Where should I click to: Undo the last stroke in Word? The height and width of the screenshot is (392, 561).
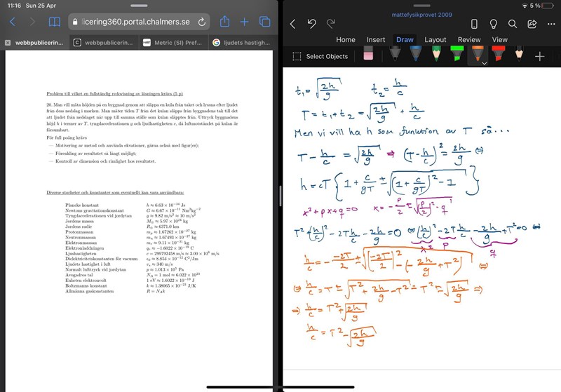click(311, 24)
